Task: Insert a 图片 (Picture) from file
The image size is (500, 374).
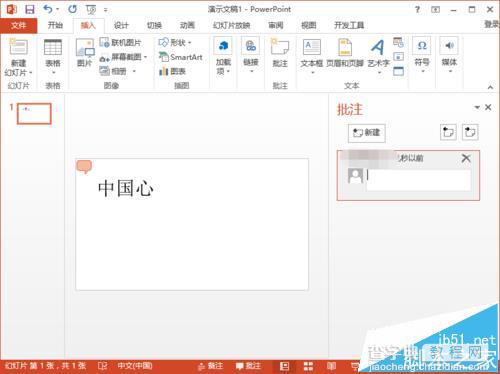Action: (x=85, y=53)
